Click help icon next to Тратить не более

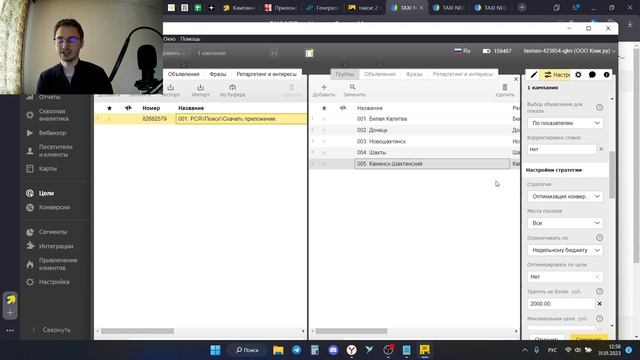click(599, 291)
